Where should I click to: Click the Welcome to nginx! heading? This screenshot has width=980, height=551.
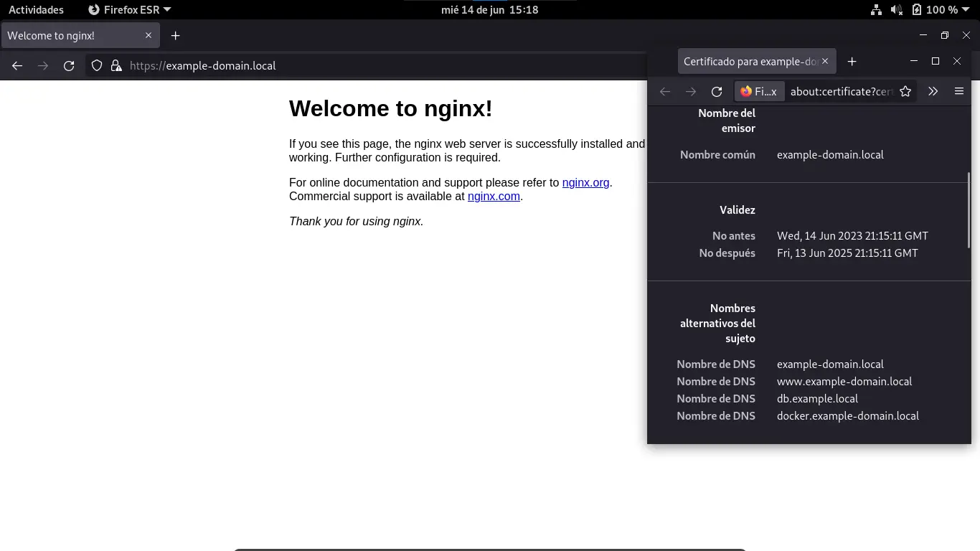[391, 108]
